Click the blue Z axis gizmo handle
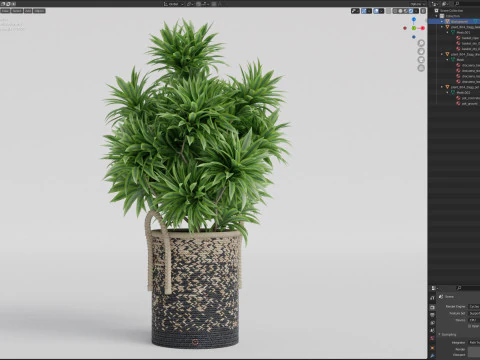The image size is (480, 360). tap(414, 20)
